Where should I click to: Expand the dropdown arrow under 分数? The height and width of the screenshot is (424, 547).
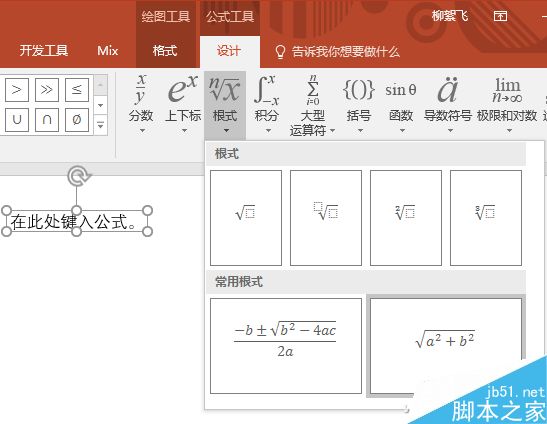[142, 131]
